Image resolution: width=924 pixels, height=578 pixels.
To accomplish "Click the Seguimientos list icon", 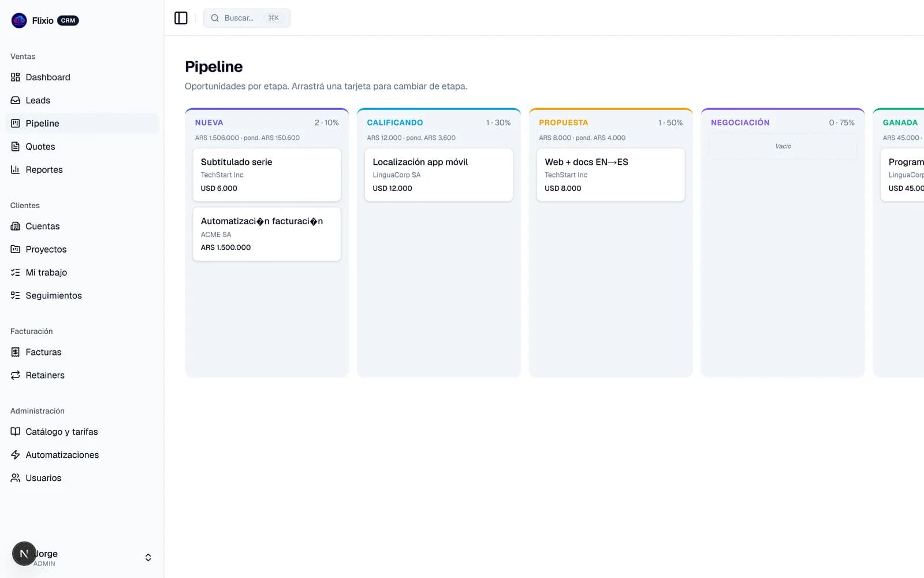I will click(x=16, y=295).
